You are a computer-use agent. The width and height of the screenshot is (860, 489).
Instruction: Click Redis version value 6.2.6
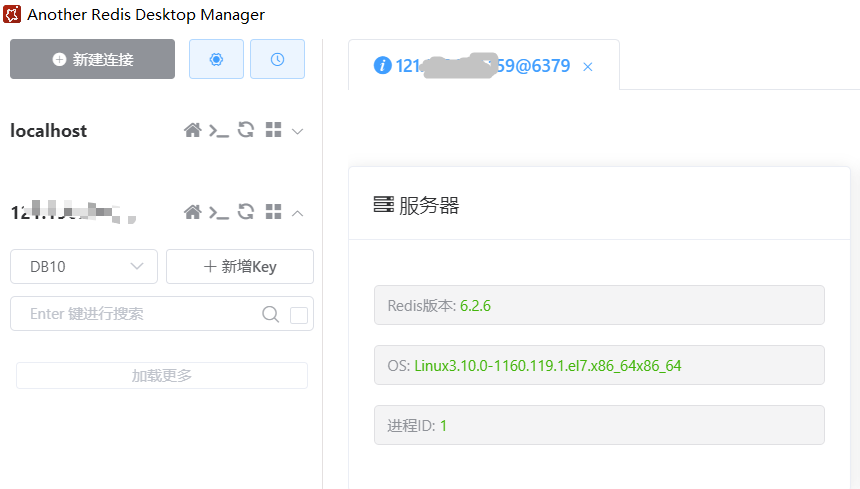click(475, 305)
